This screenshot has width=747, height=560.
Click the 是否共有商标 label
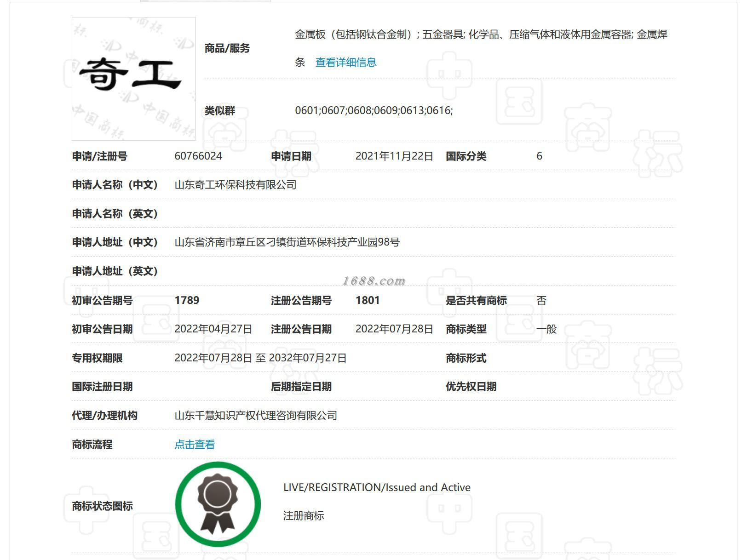pos(476,301)
